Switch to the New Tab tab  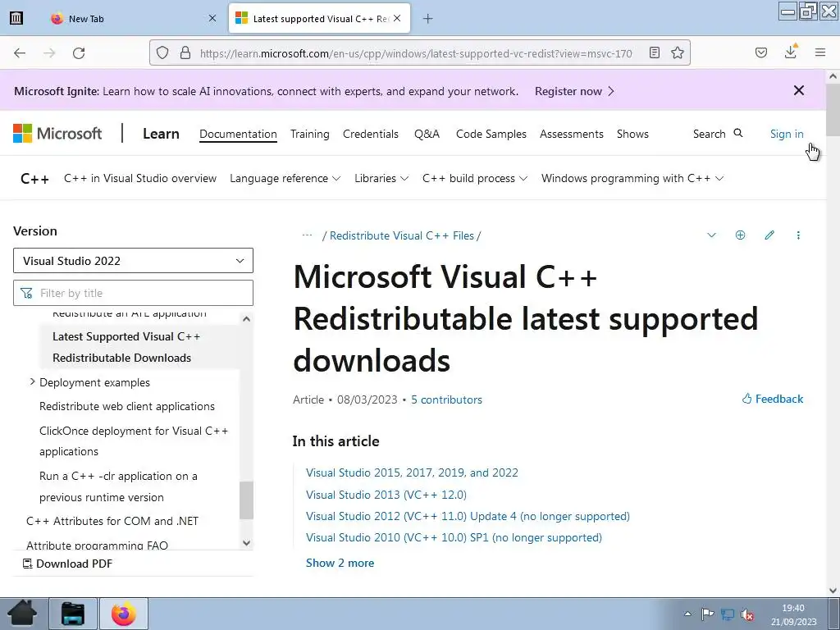click(134, 18)
